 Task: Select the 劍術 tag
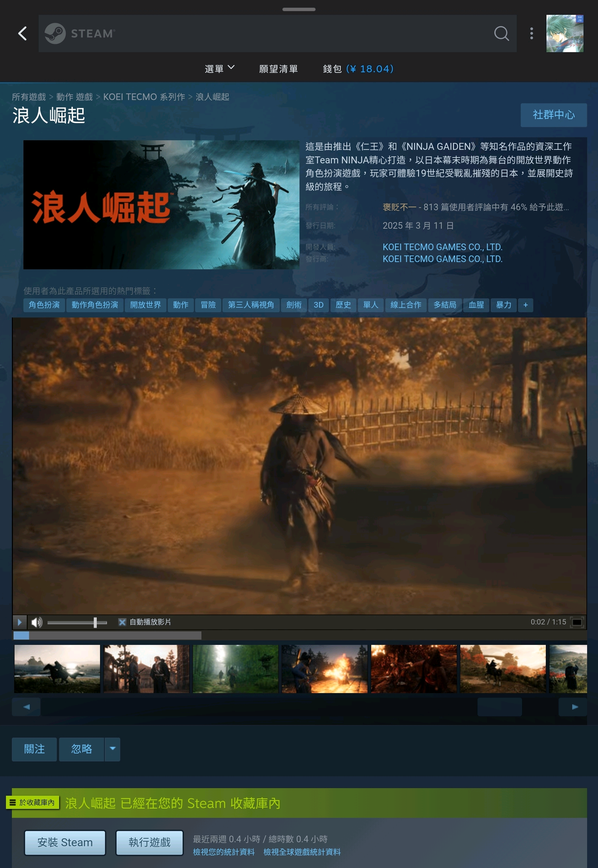294,305
